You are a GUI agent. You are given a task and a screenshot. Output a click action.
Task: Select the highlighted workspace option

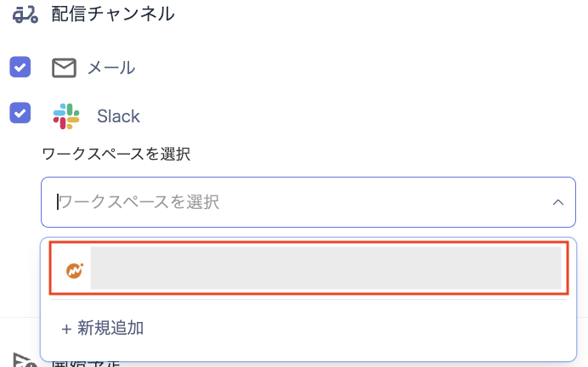point(306,270)
